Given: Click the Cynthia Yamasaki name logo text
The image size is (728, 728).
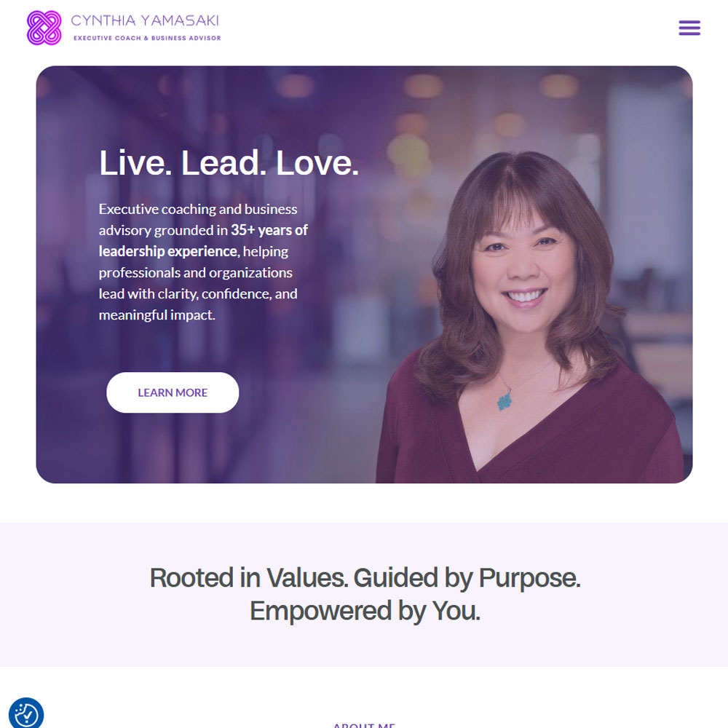Looking at the screenshot, I should [x=145, y=20].
